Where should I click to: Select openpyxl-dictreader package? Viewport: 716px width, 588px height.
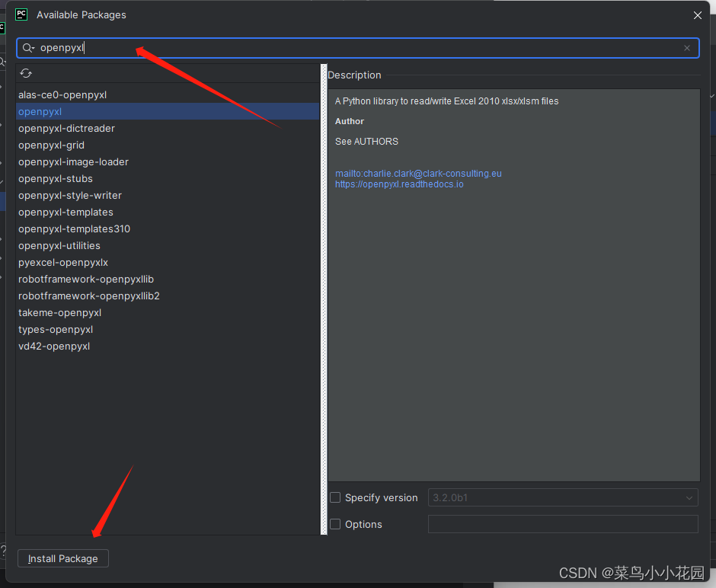[x=168, y=128]
